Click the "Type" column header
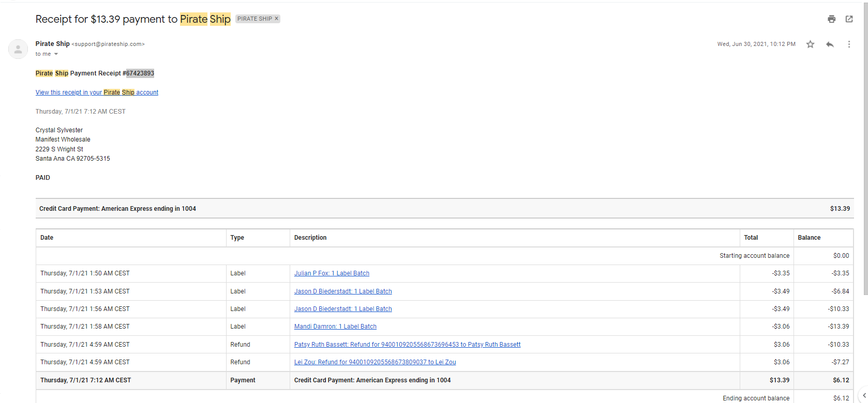 point(237,238)
